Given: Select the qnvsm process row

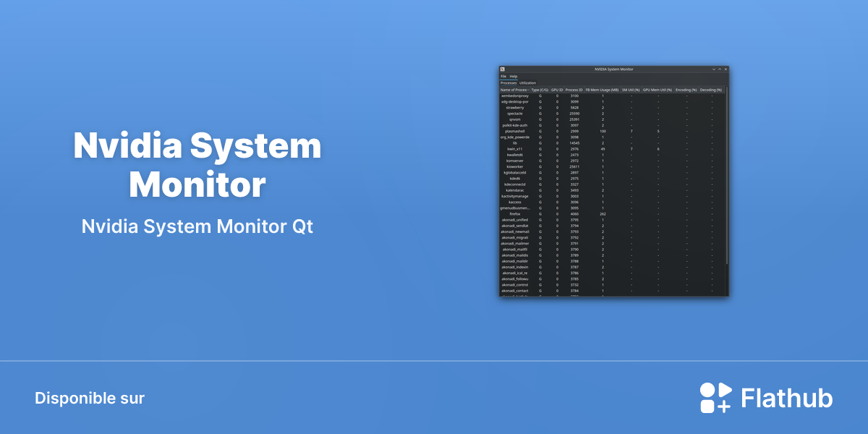Looking at the screenshot, I should [x=612, y=119].
